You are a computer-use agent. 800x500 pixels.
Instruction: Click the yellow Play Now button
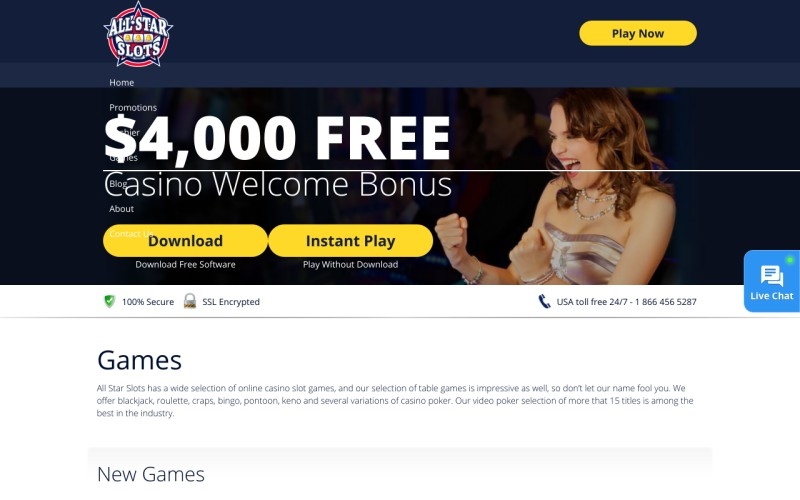tap(638, 33)
